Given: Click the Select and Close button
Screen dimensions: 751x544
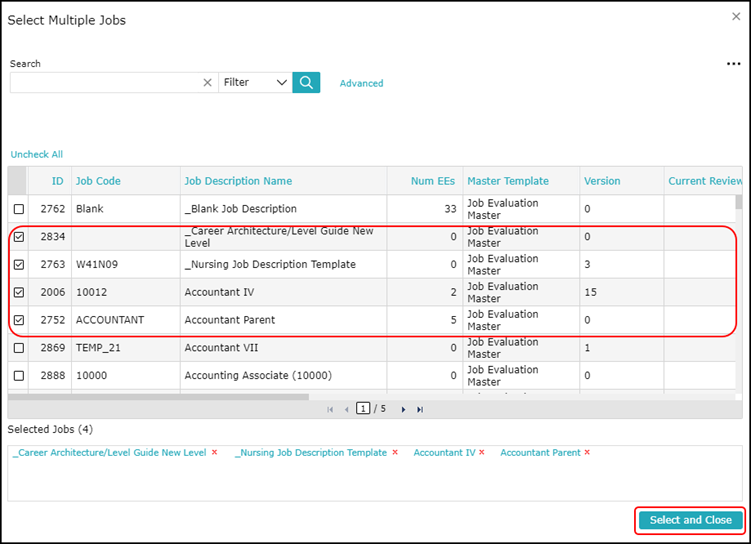Looking at the screenshot, I should click(691, 520).
